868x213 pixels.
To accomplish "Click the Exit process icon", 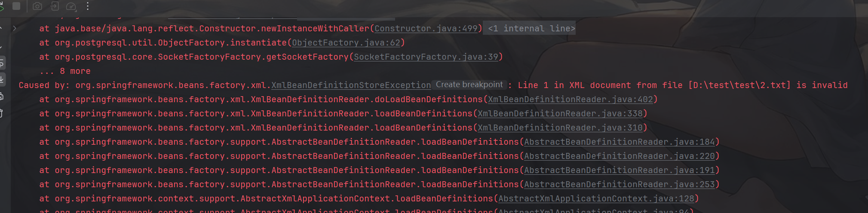I will pos(55,6).
